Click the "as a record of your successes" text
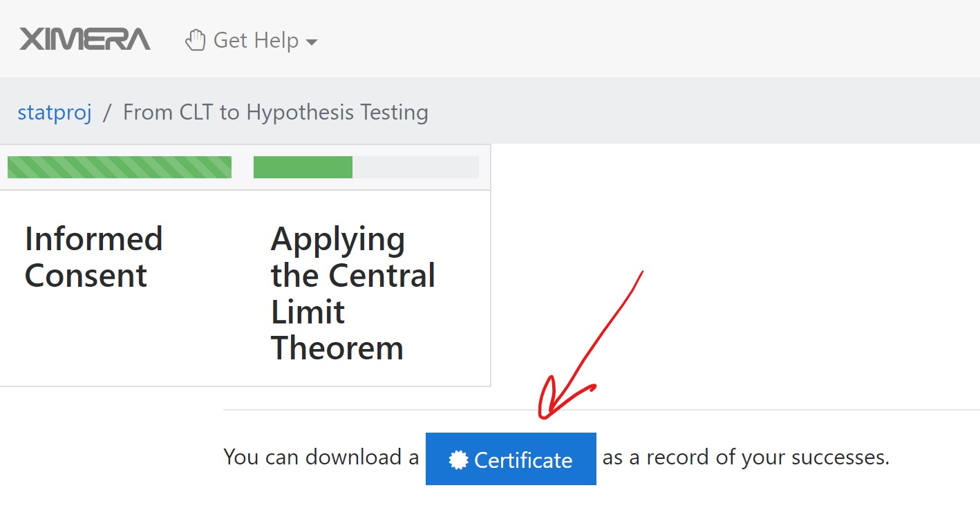Viewport: 980px width, 528px height. (745, 458)
